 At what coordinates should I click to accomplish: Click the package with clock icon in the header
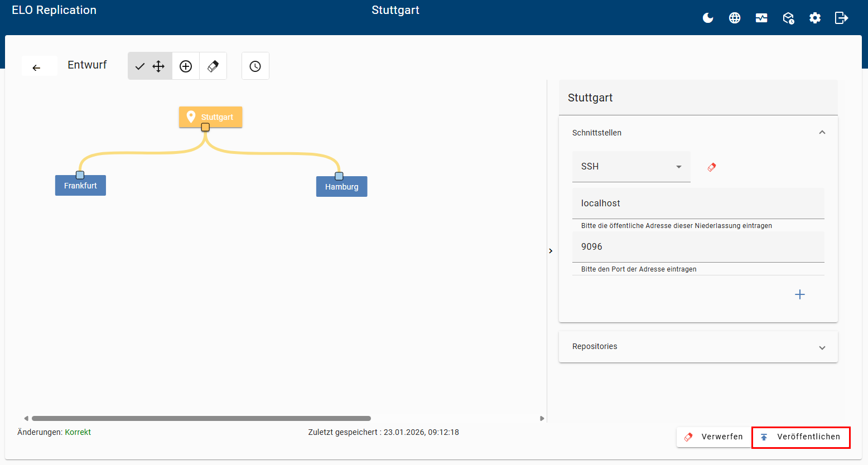788,18
